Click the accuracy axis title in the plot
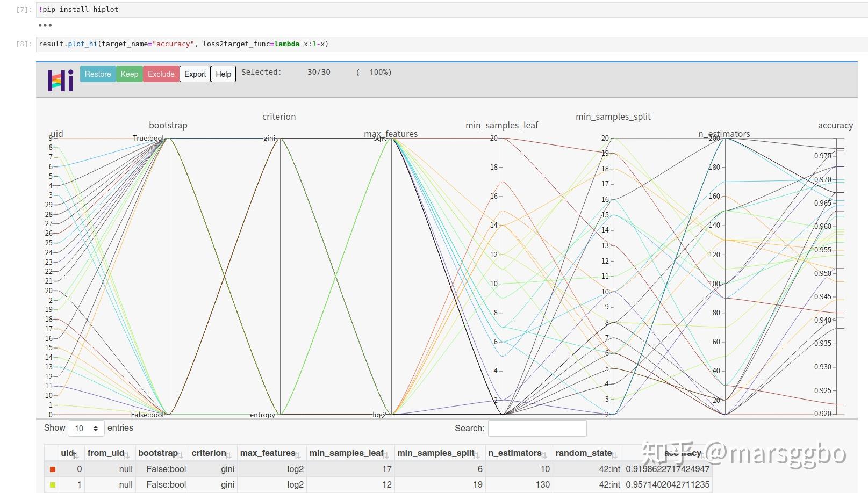The width and height of the screenshot is (868, 493). [x=835, y=125]
